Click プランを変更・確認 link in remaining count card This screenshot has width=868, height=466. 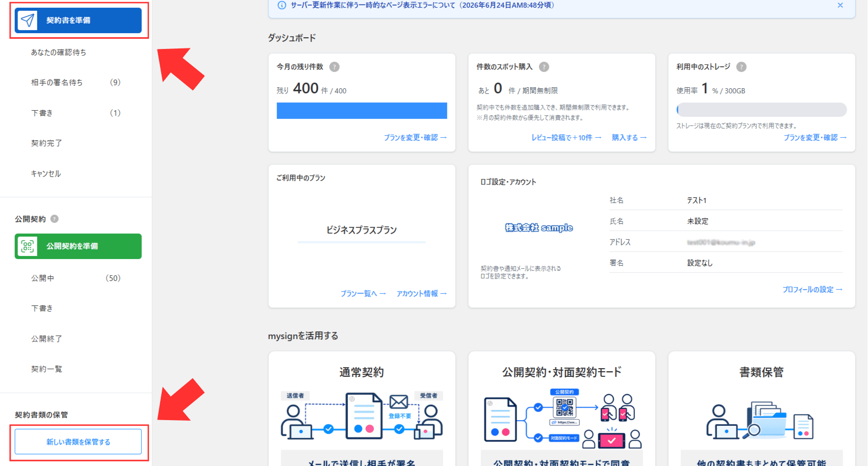click(x=415, y=138)
